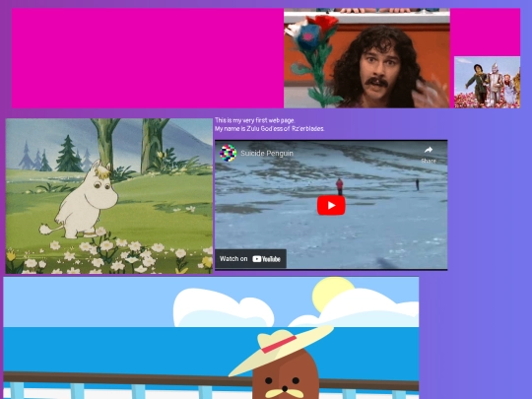The image size is (532, 399).
Task: Click the text 'This is my very first web page.'
Action: [255, 120]
